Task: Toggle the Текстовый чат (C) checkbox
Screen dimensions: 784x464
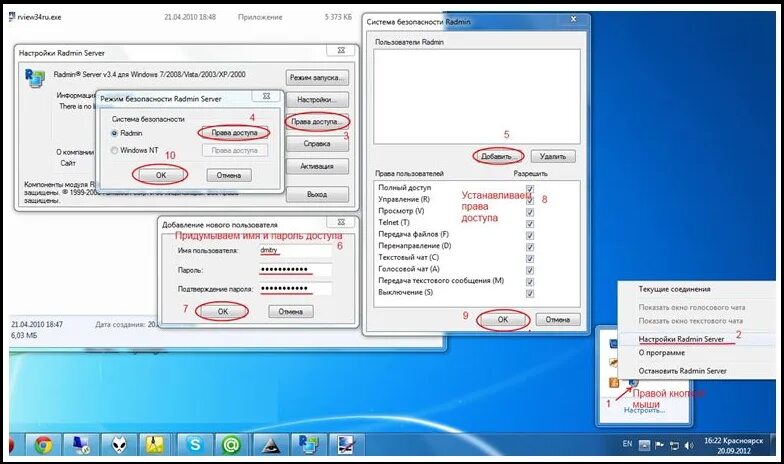Action: 530,258
